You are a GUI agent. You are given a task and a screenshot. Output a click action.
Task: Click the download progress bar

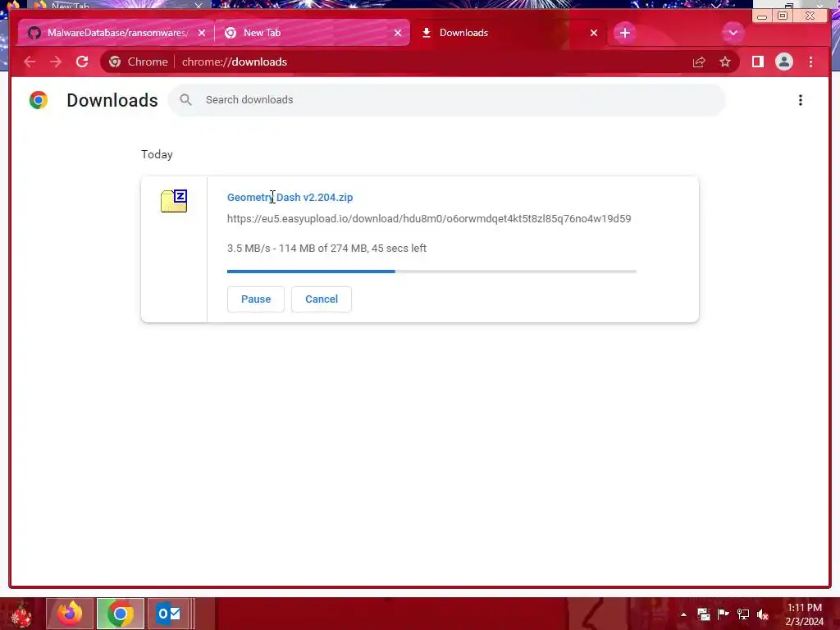[x=431, y=272]
